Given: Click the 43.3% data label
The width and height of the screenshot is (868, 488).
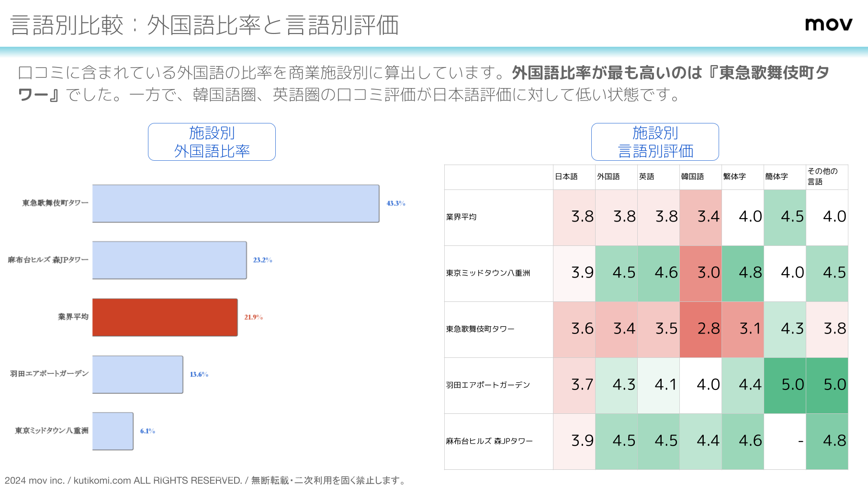Looking at the screenshot, I should tap(395, 203).
